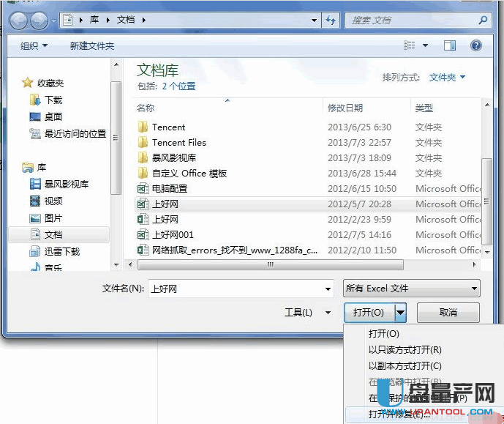Click the 打开(O) button
This screenshot has width=504, height=424.
(369, 313)
